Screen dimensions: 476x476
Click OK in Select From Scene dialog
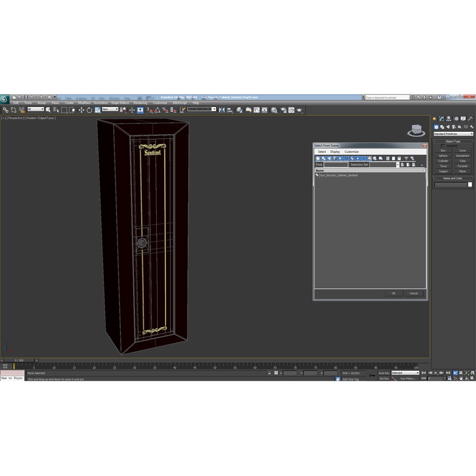[x=394, y=293]
